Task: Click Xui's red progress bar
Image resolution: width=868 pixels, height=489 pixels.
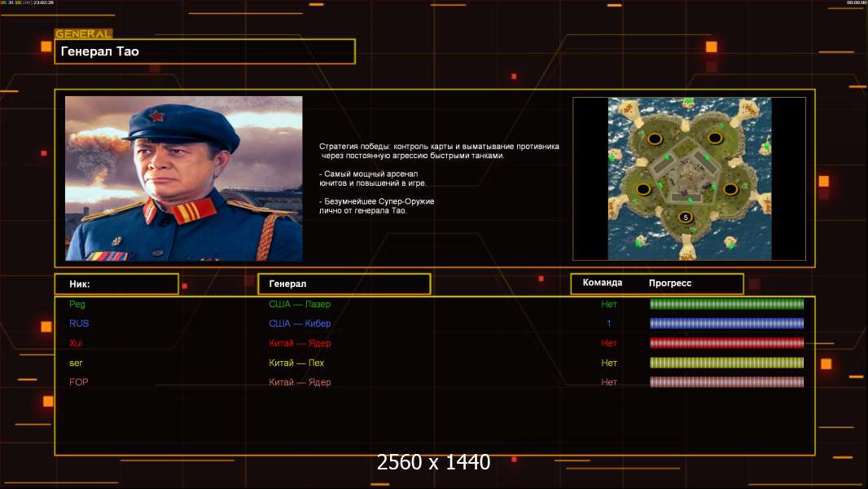Action: point(726,343)
